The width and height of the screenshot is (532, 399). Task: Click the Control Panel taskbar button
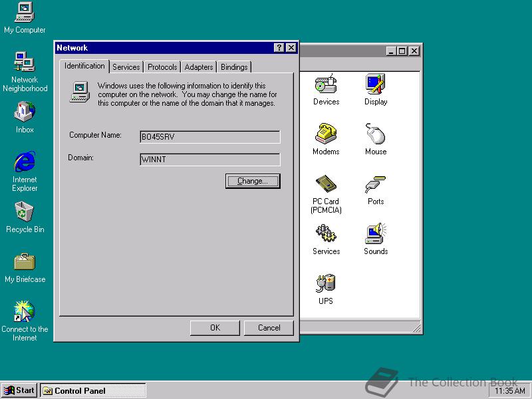(x=93, y=391)
